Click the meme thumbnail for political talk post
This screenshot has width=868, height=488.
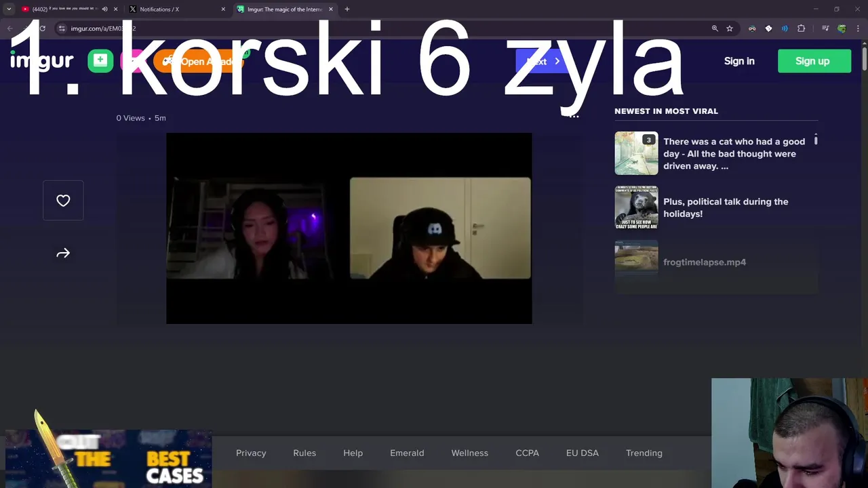pos(636,207)
